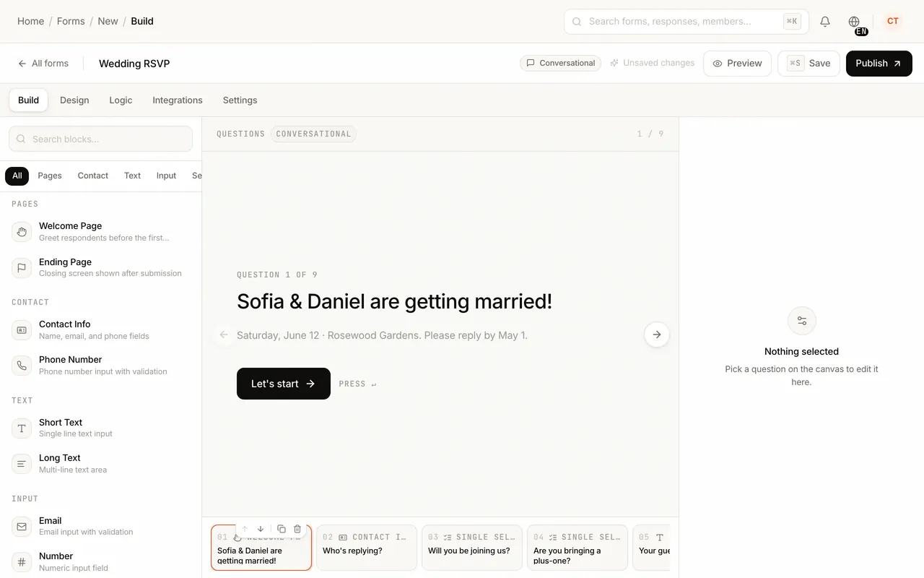Focus the Search blocks field
The height and width of the screenshot is (578, 924).
pos(100,139)
